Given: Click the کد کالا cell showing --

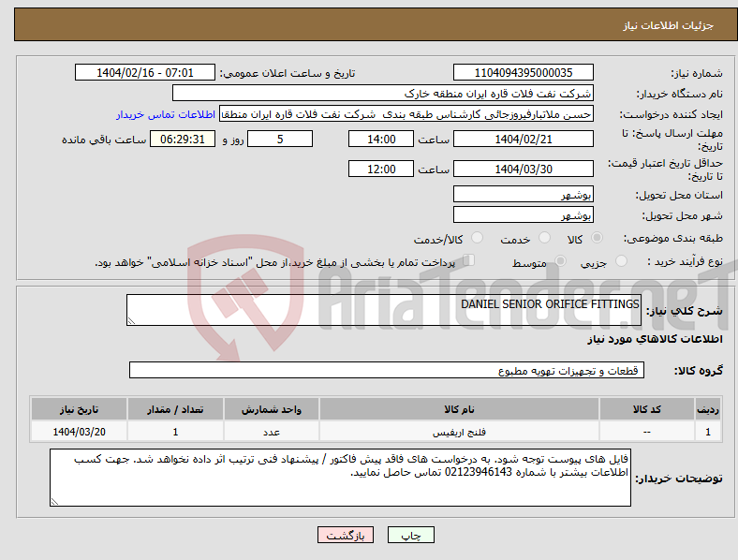Looking at the screenshot, I should click(x=647, y=432).
